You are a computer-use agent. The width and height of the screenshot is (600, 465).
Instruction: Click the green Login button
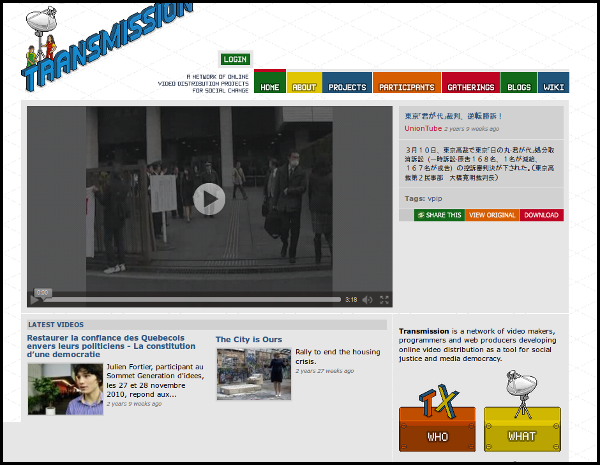(x=235, y=60)
